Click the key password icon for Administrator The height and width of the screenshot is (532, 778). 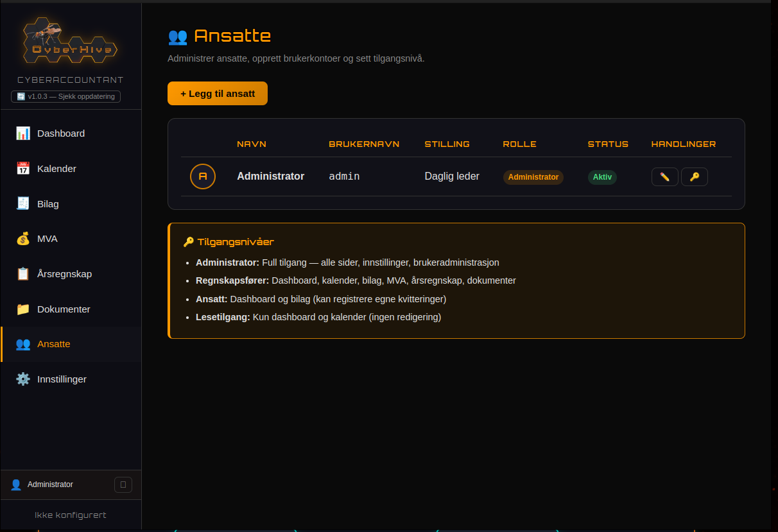(694, 177)
